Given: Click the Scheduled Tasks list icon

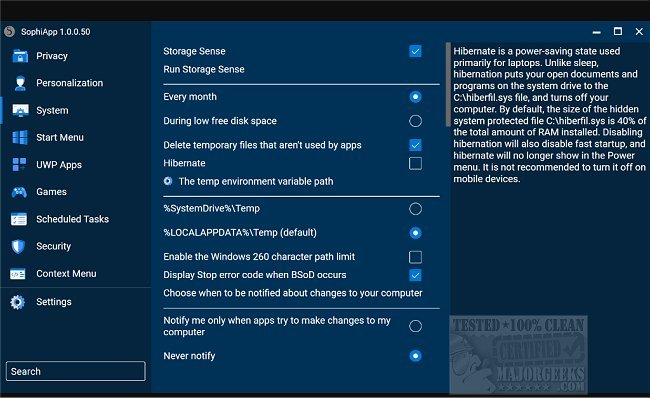Looking at the screenshot, I should coord(19,219).
